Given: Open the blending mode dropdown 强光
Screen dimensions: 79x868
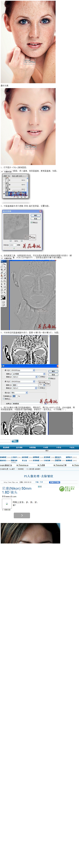Looking at the screenshot, I should [x=20, y=393].
